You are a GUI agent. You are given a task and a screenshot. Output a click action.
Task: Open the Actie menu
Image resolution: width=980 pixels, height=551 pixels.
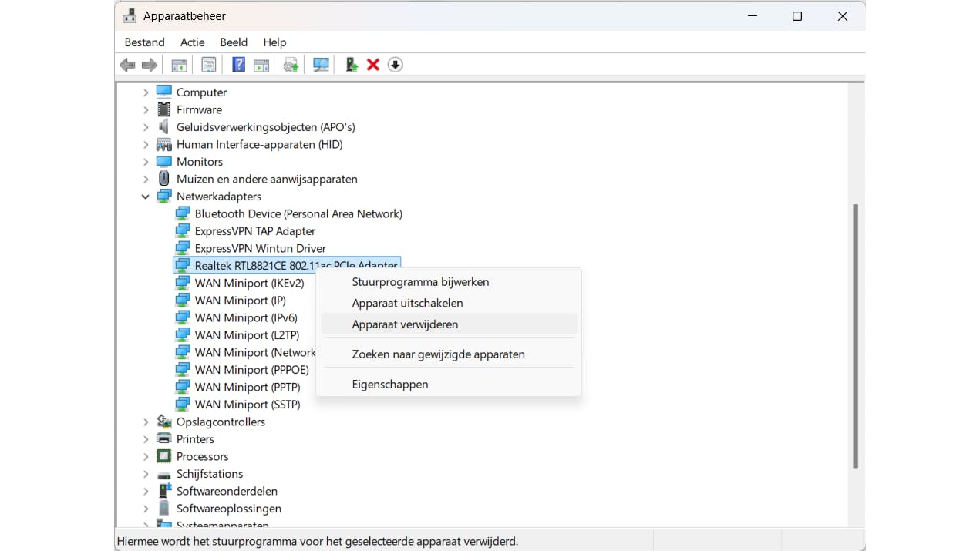point(193,42)
